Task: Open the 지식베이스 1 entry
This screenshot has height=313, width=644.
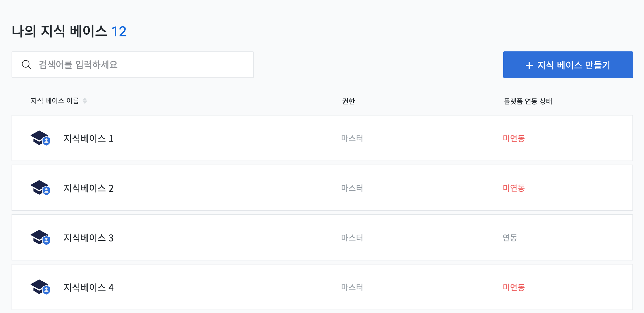Action: [322, 138]
